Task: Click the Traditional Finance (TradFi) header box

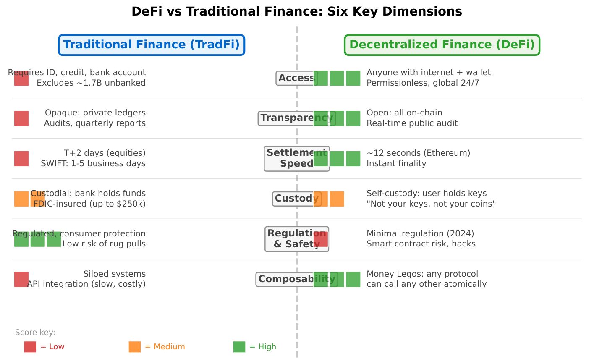Action: (x=151, y=45)
